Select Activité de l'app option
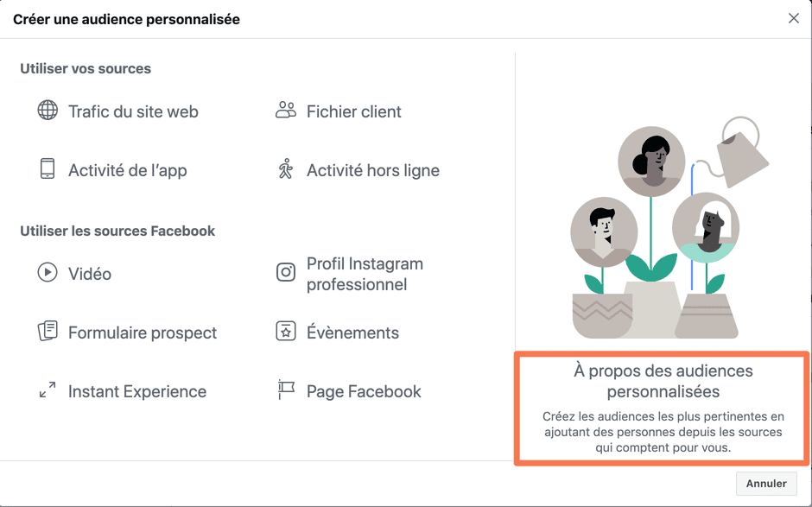This screenshot has height=507, width=812. click(127, 170)
